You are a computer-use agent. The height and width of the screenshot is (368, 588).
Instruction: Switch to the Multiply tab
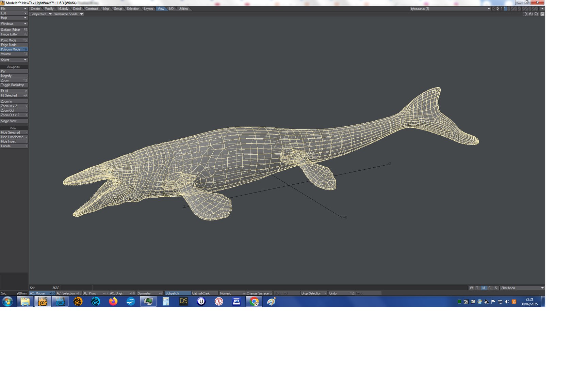(63, 9)
